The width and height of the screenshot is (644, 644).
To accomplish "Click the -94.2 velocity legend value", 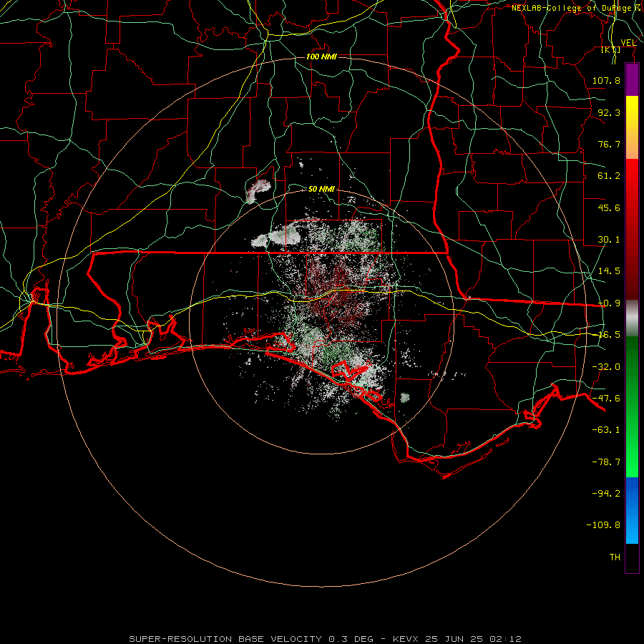I will coord(606,494).
